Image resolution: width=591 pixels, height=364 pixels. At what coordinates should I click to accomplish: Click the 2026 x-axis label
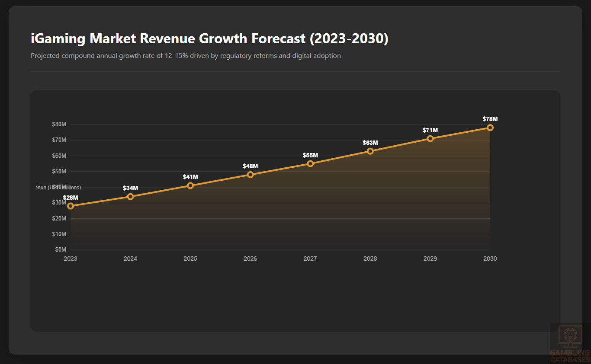pyautogui.click(x=251, y=259)
